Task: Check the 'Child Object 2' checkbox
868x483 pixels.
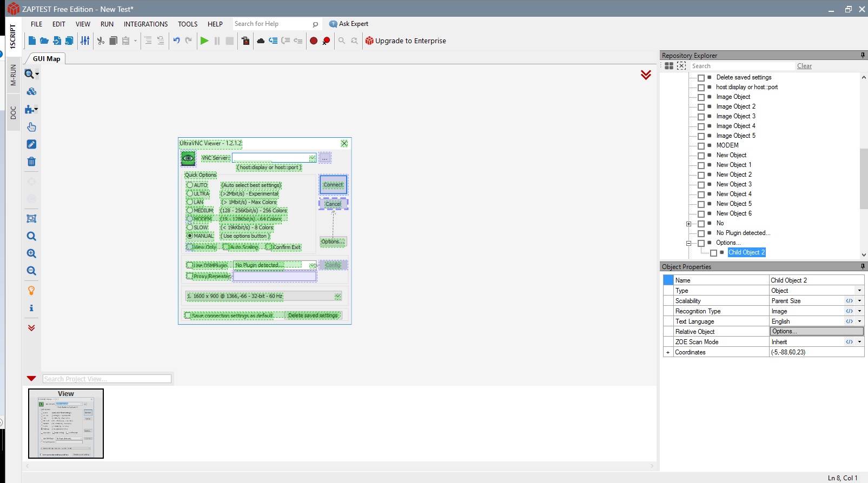Action: pos(713,253)
